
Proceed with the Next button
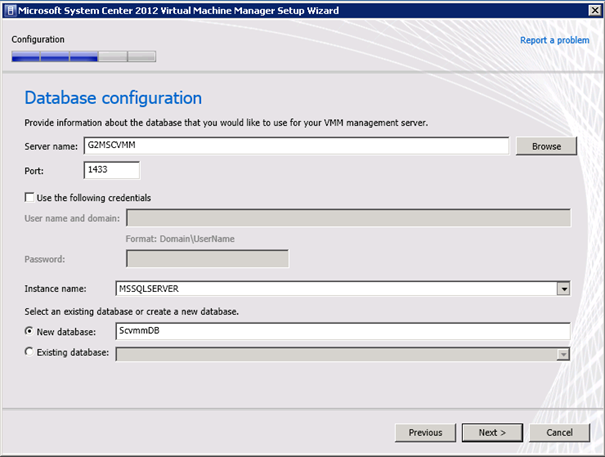pyautogui.click(x=492, y=433)
